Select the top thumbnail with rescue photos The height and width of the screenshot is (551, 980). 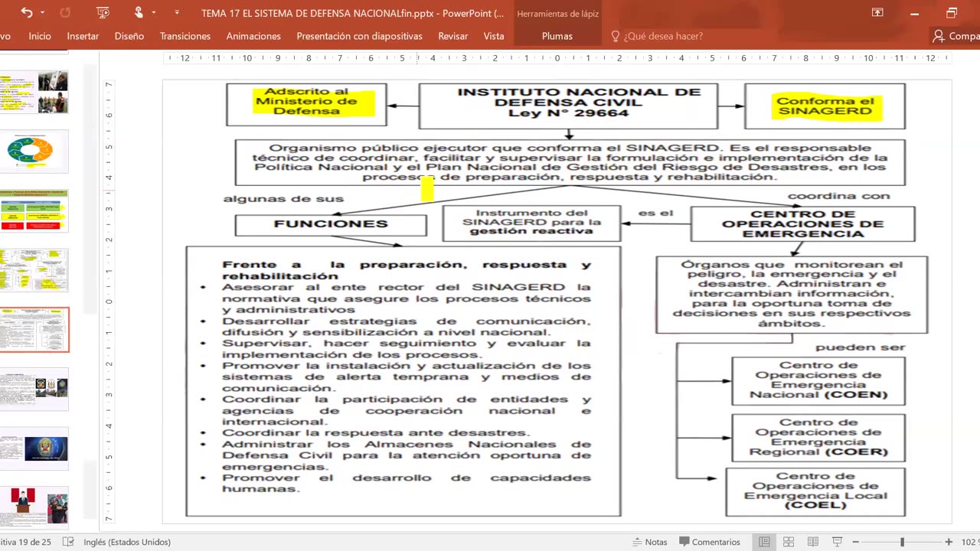(34, 92)
